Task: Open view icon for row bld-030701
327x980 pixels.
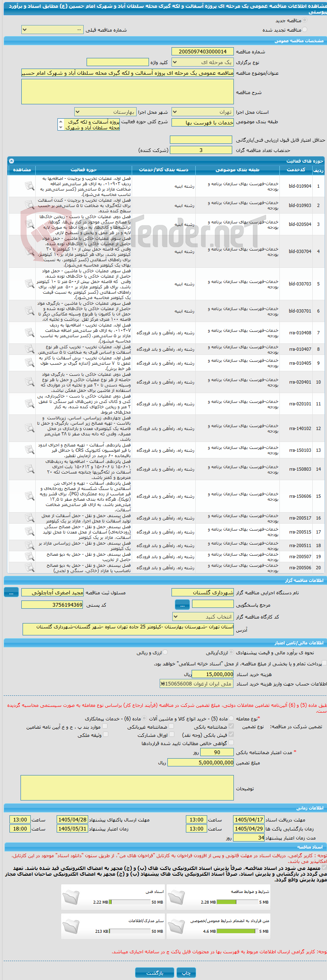Action: 30,311
